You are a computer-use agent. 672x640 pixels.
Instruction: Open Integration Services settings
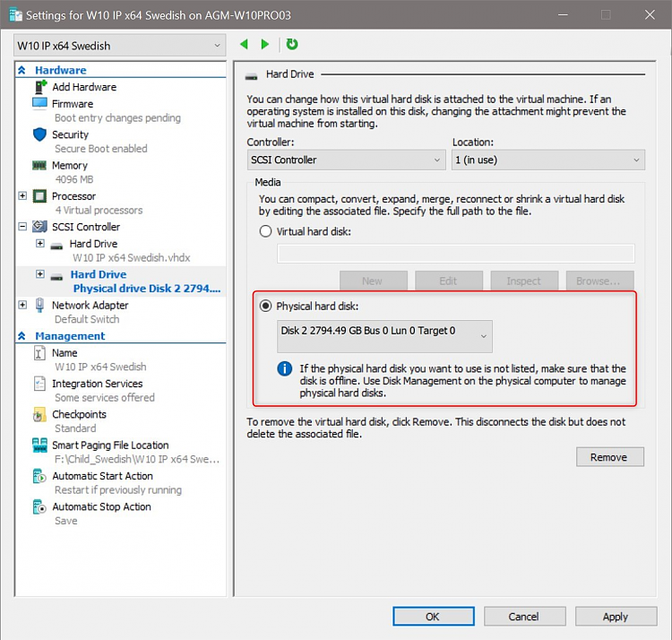pos(98,384)
